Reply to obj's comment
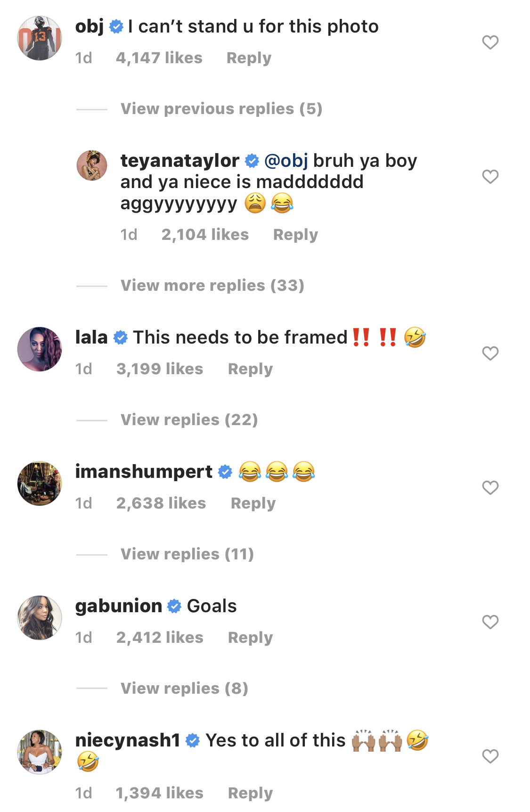The width and height of the screenshot is (530, 812). tap(249, 58)
